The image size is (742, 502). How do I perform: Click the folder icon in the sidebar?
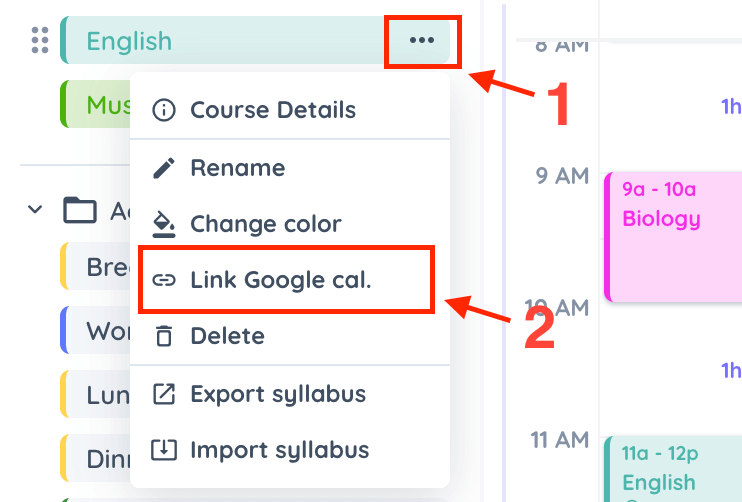tap(80, 210)
